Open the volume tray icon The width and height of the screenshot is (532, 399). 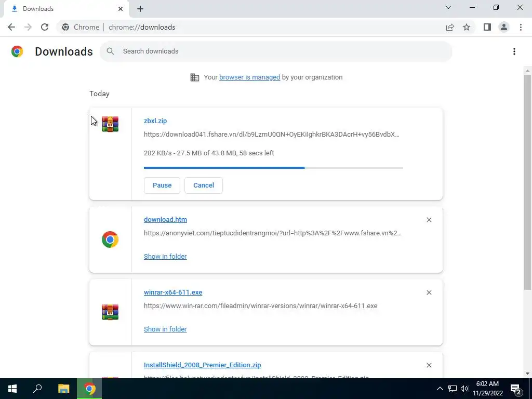[x=464, y=389]
